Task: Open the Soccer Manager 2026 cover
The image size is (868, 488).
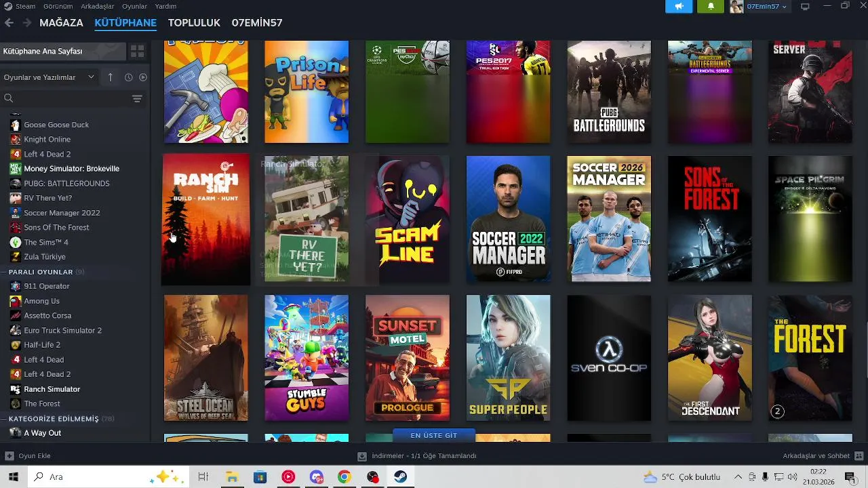Action: (x=609, y=219)
